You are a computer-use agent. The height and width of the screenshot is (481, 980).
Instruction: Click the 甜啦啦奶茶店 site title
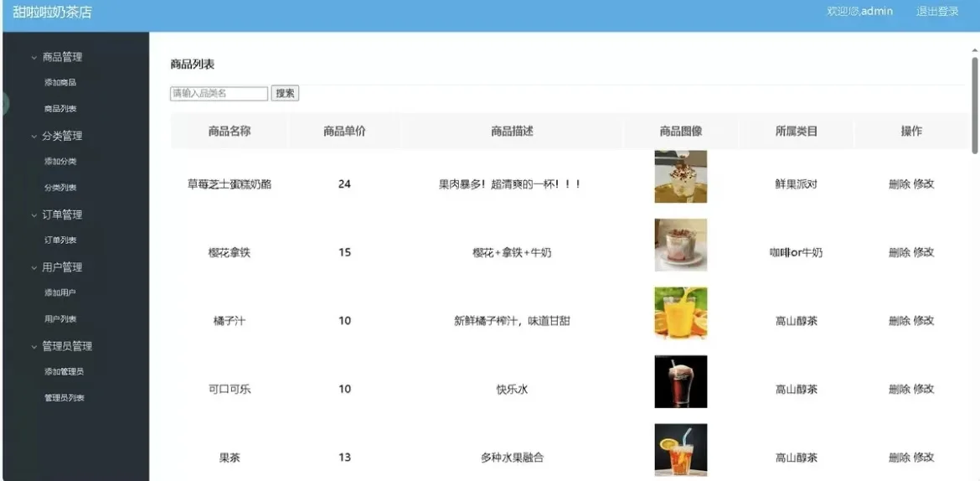[x=53, y=12]
